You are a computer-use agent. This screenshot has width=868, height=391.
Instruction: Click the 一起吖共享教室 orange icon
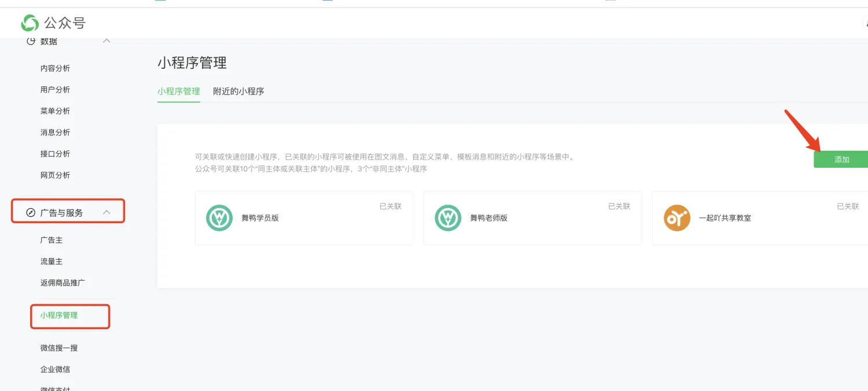pyautogui.click(x=676, y=218)
